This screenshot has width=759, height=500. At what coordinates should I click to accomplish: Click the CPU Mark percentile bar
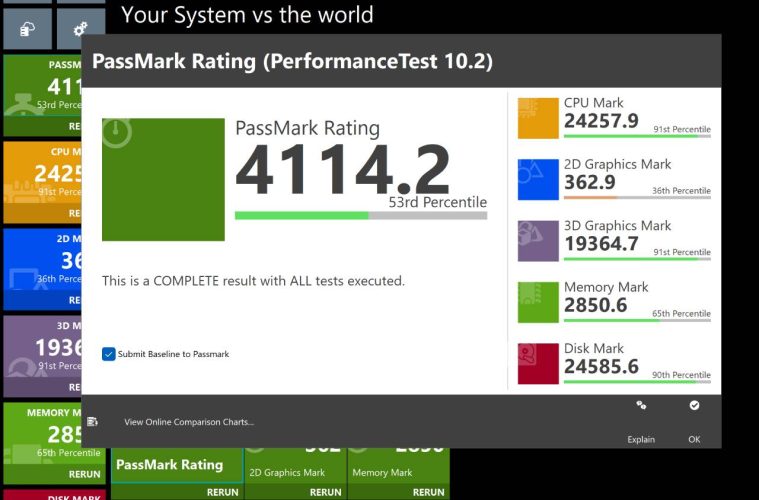pos(637,136)
